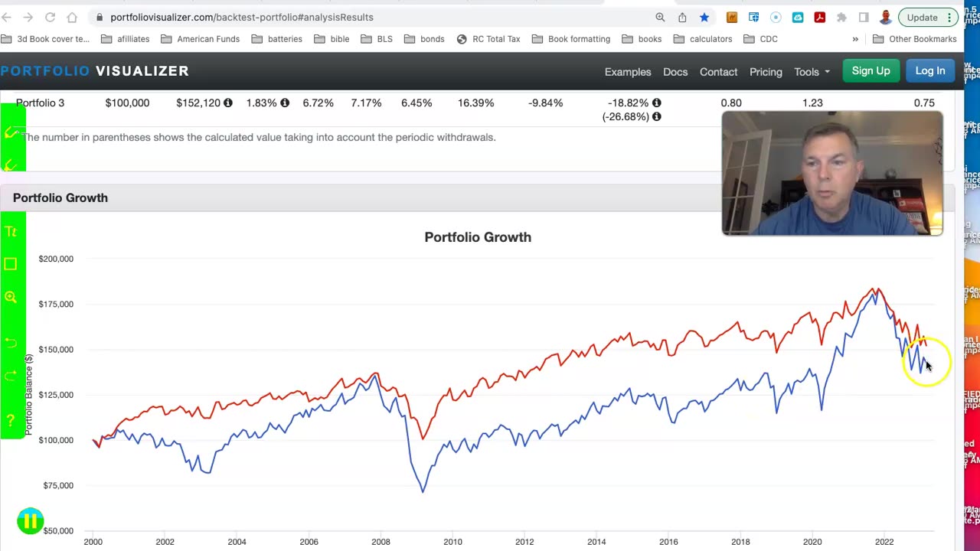This screenshot has width=980, height=551.
Task: Open the browser Extensions puzzle icon
Action: click(841, 17)
